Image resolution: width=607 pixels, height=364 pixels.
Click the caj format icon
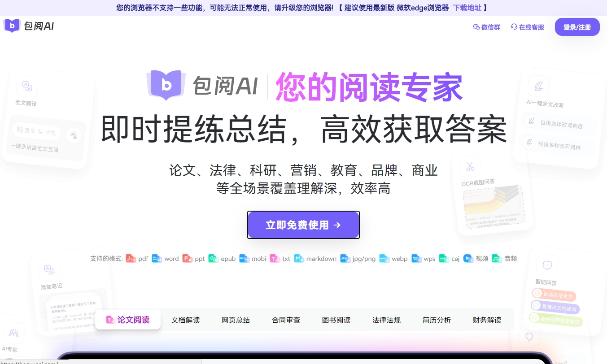click(x=444, y=259)
